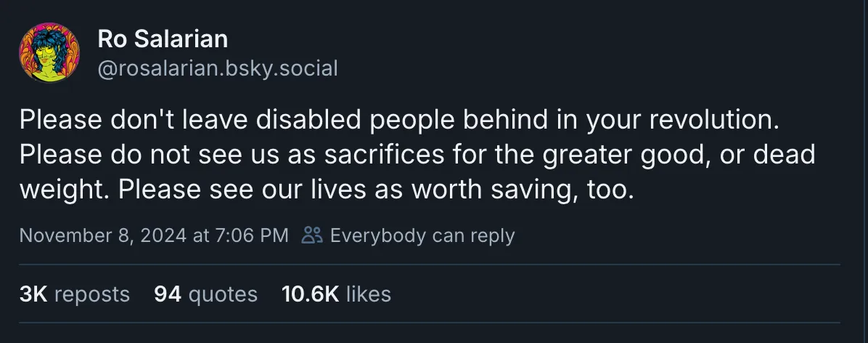868x343 pixels.
Task: Click the people icon beside reply setting
Action: click(x=312, y=235)
